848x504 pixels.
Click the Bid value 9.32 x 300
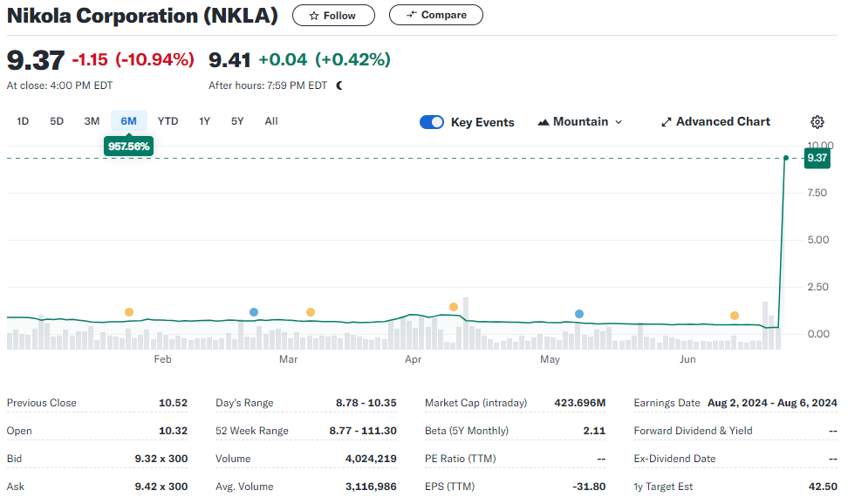(x=161, y=459)
